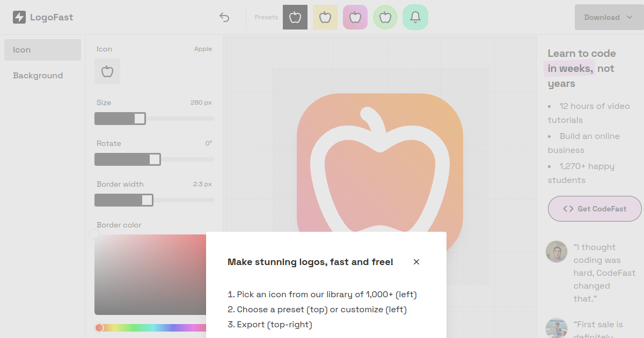Screen dimensions: 644x338
Task: Click the LogoFast lightning bolt logo
Action: click(19, 17)
